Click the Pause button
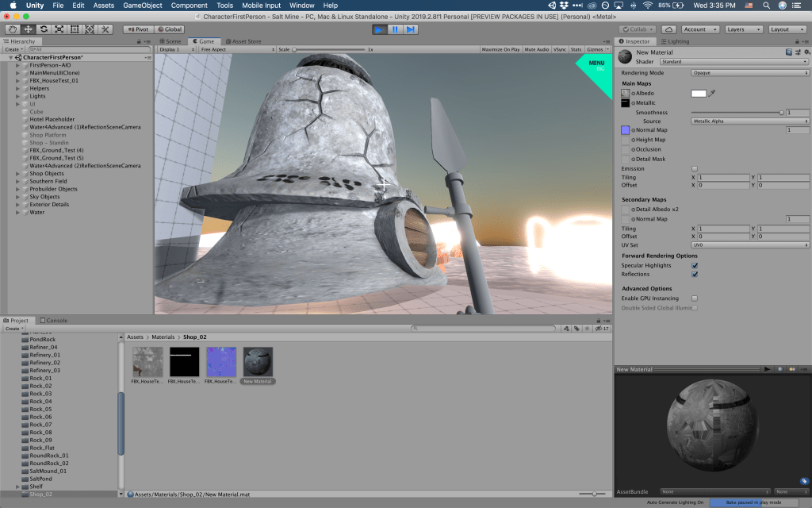This screenshot has height=508, width=812. coord(395,29)
